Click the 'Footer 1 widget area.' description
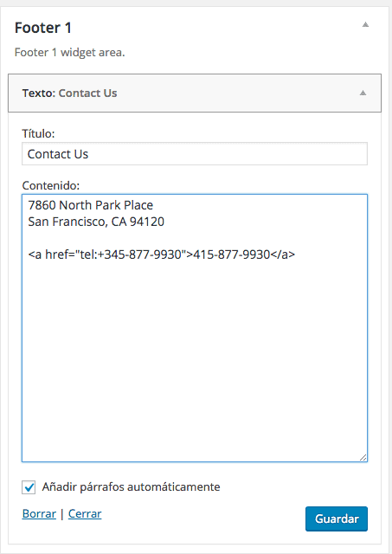The image size is (392, 554). pos(69,53)
